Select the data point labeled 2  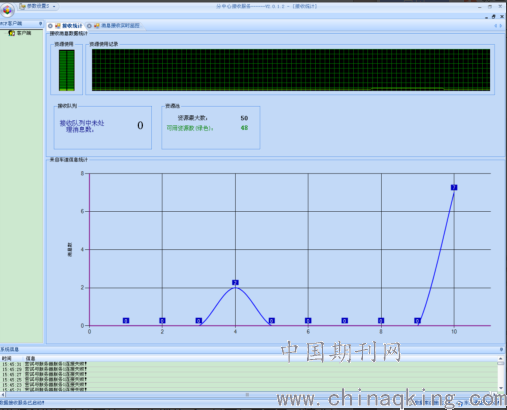click(x=235, y=283)
